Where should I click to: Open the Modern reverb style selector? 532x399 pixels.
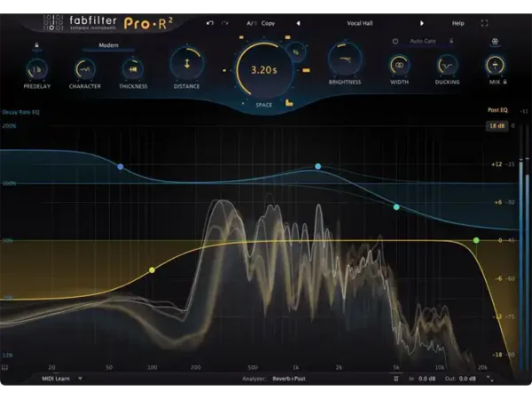pyautogui.click(x=108, y=45)
